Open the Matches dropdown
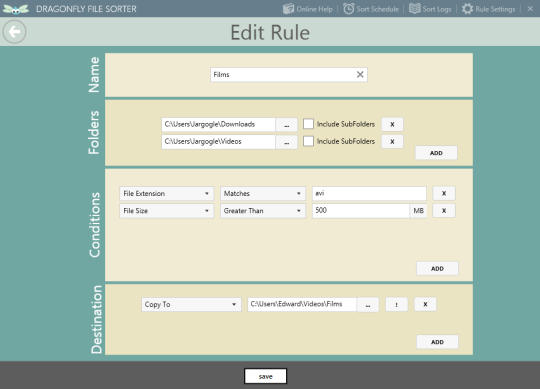 click(x=263, y=193)
